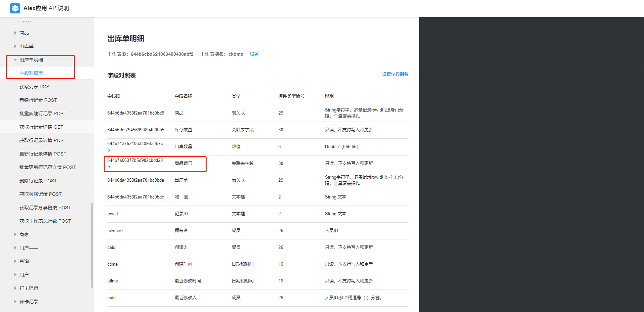Select 获取关联记录 POST entry
Image resolution: width=644 pixels, height=312 pixels.
point(41,194)
